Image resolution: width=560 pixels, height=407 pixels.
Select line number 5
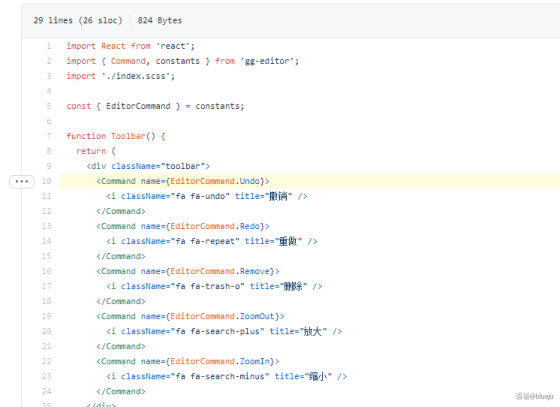point(49,106)
